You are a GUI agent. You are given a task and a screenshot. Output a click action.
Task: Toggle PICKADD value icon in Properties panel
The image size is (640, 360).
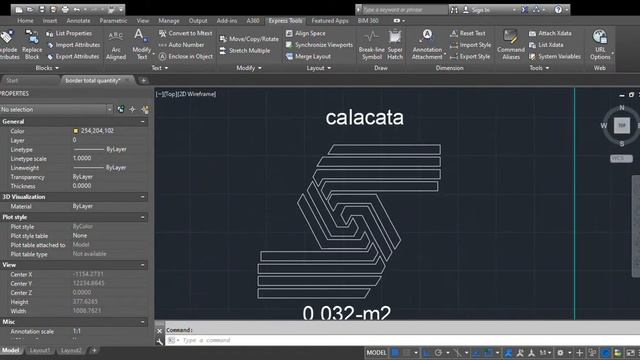pos(121,109)
